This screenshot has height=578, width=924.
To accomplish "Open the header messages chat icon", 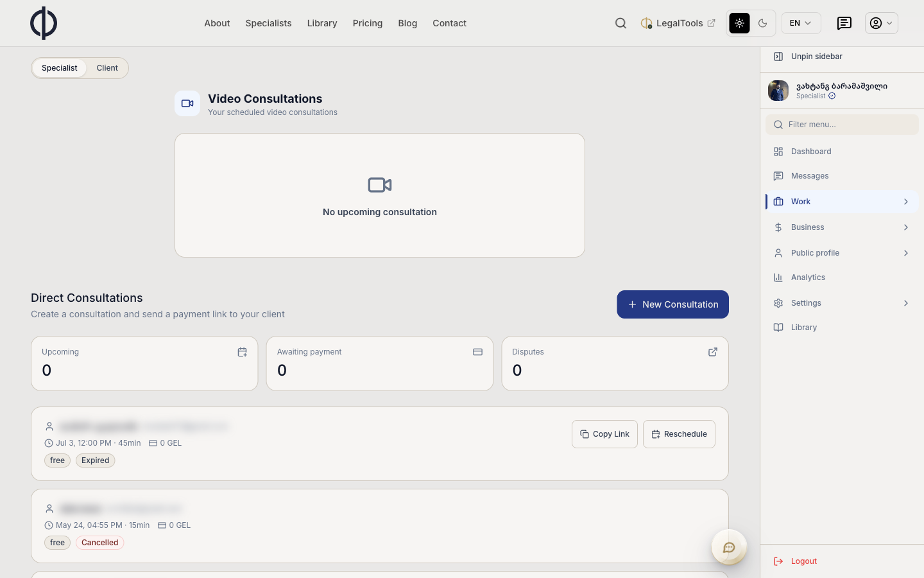I will pos(844,23).
